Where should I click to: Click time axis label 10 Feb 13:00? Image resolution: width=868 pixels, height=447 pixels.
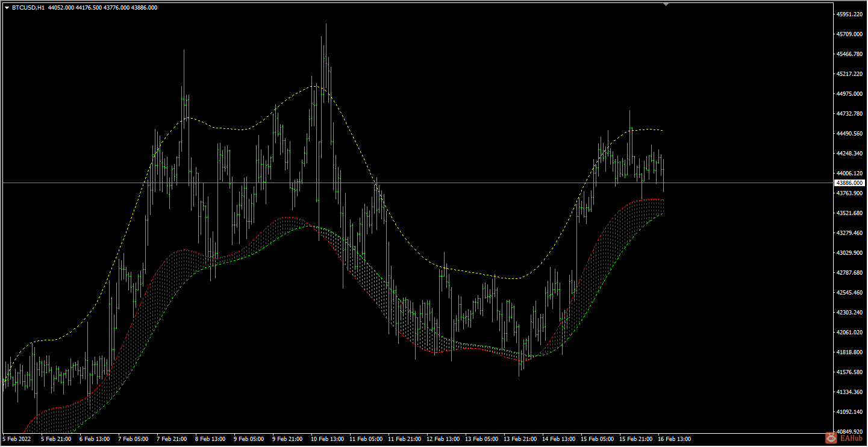[x=327, y=439]
